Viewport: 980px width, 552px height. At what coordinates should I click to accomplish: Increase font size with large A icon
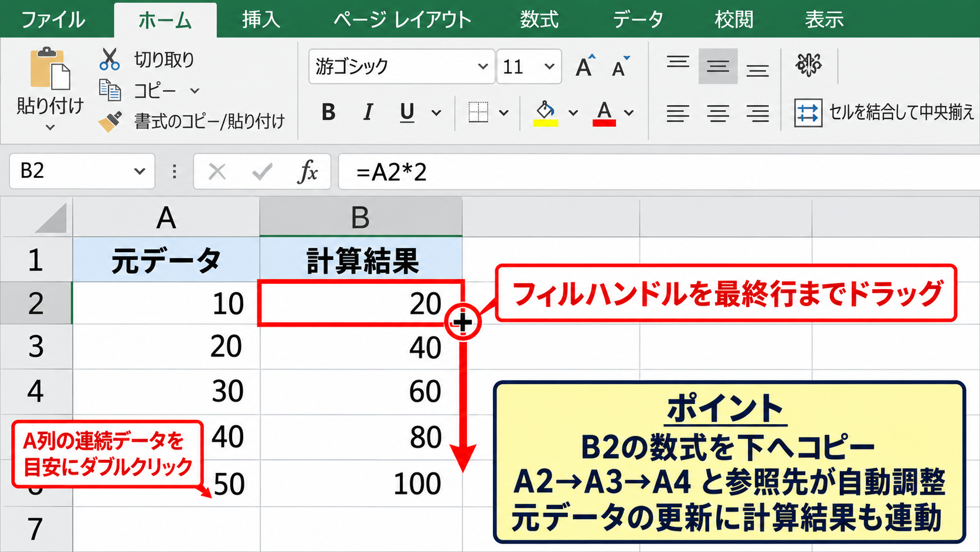click(x=585, y=66)
